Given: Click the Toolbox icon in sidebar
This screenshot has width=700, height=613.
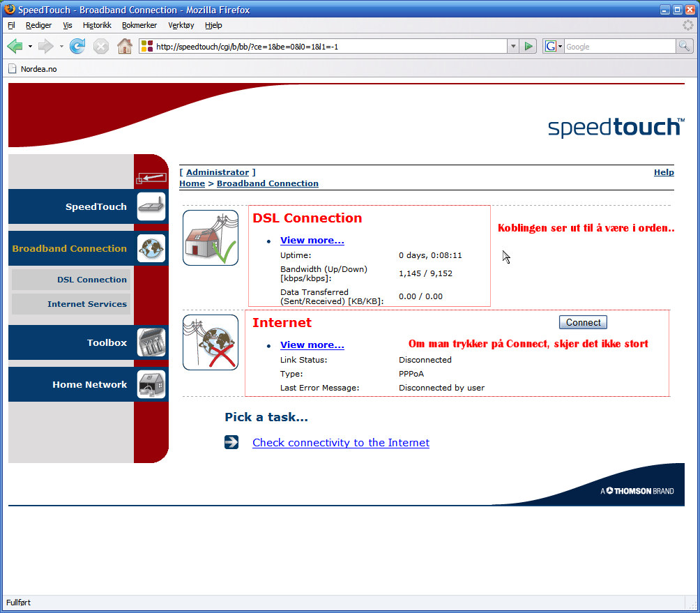Looking at the screenshot, I should coord(151,342).
